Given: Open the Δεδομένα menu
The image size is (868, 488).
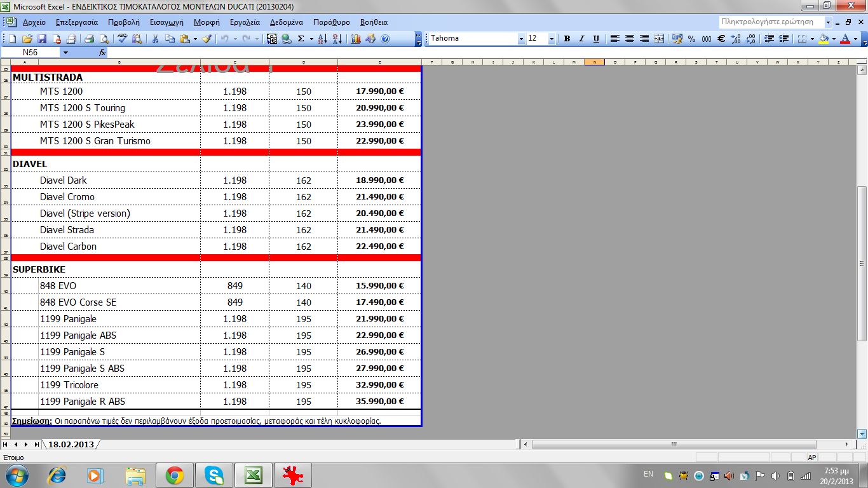Looking at the screenshot, I should coord(286,22).
